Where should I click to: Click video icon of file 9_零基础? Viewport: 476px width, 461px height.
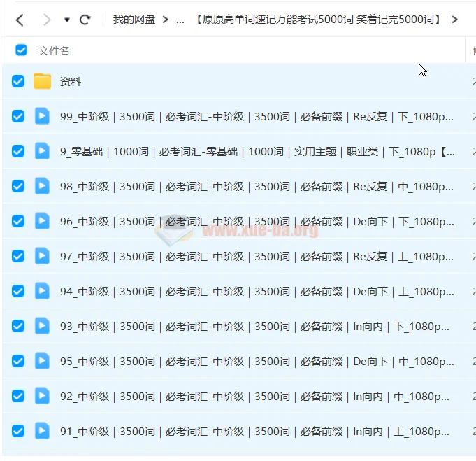[x=43, y=151]
